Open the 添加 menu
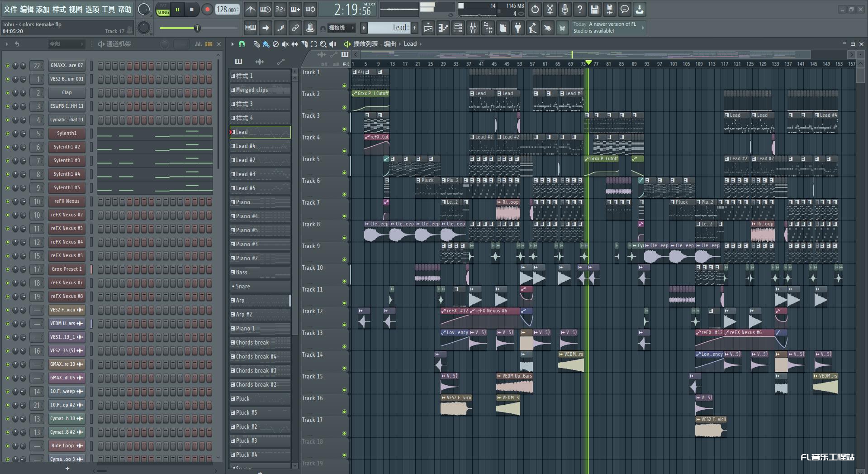 click(43, 9)
